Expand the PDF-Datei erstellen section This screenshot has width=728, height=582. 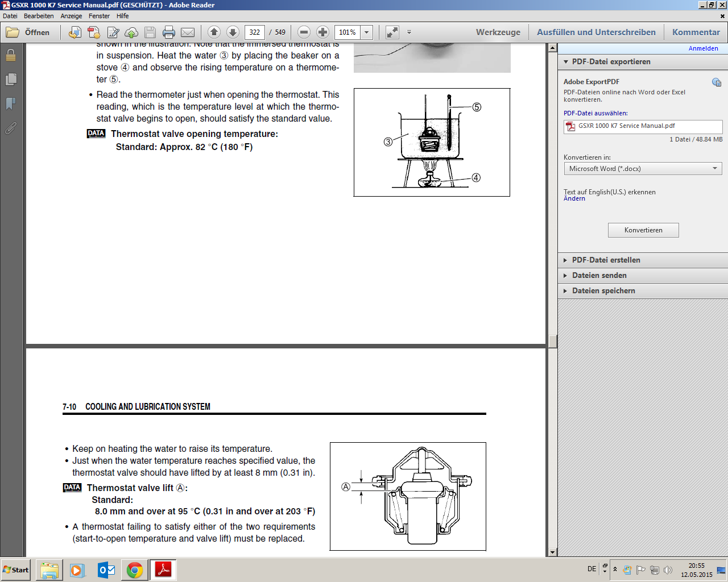click(643, 260)
